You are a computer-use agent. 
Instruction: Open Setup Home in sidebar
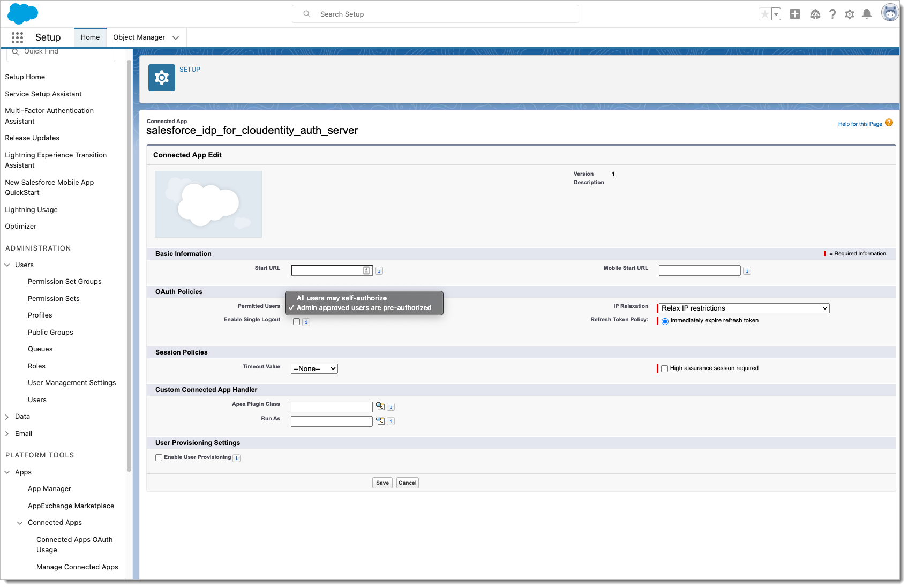point(25,77)
